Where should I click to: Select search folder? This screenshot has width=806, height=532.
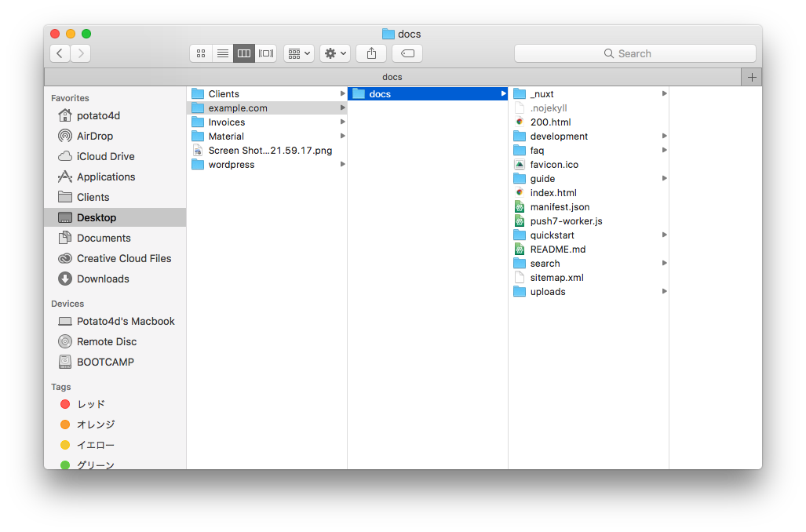pos(589,264)
